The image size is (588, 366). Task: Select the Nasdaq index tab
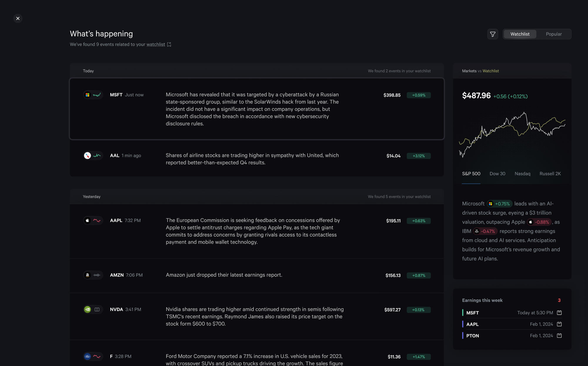522,174
